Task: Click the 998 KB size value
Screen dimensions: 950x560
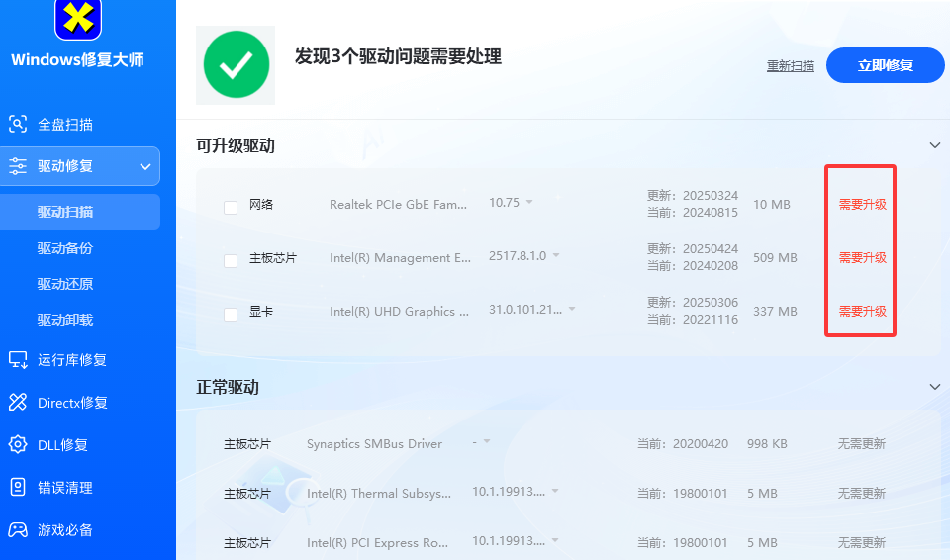Action: pos(767,443)
